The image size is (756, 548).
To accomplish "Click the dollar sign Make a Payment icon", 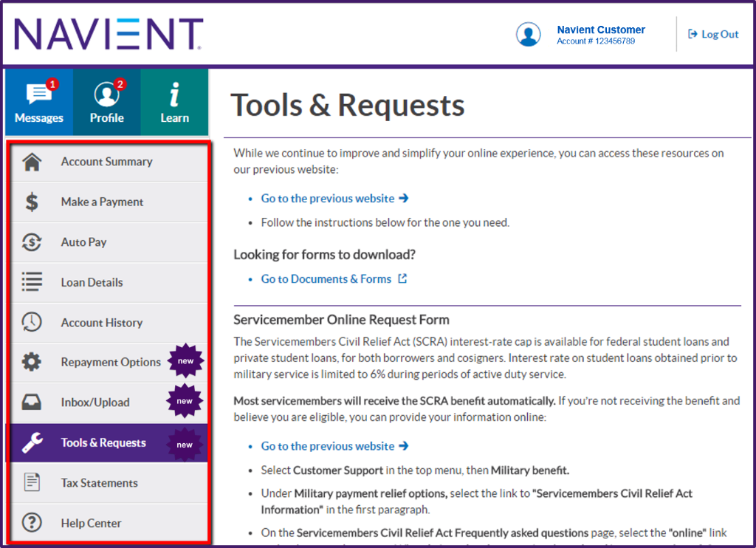I will (32, 202).
